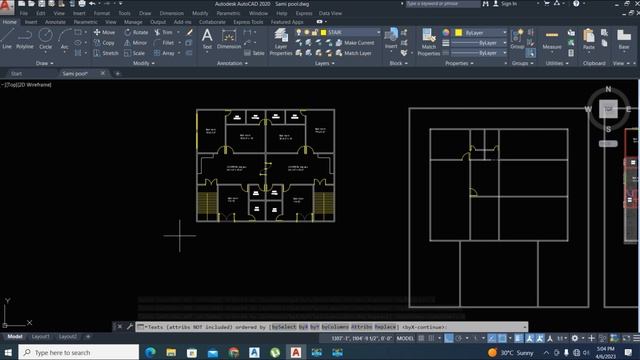Click the Dimension tool
The height and width of the screenshot is (360, 640).
(229, 39)
